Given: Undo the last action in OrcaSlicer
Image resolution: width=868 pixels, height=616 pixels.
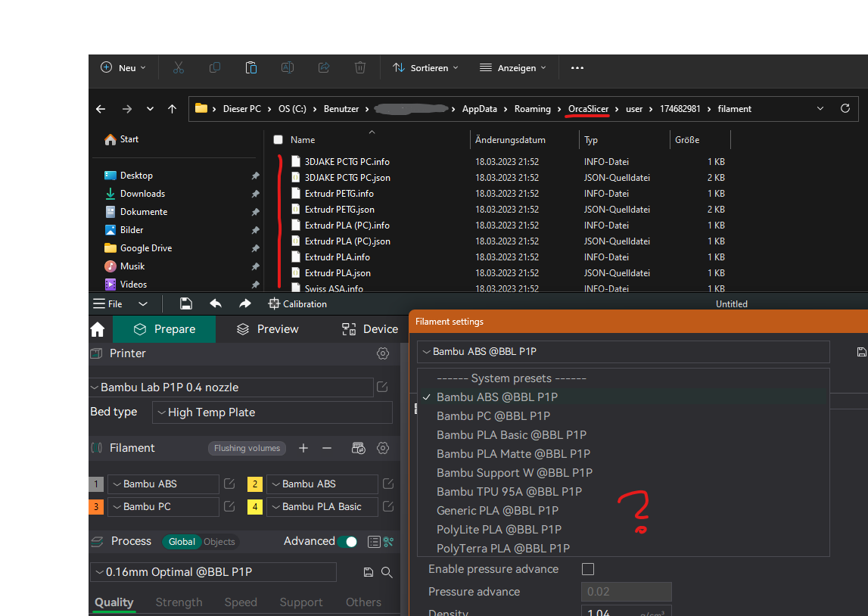Looking at the screenshot, I should pos(216,303).
